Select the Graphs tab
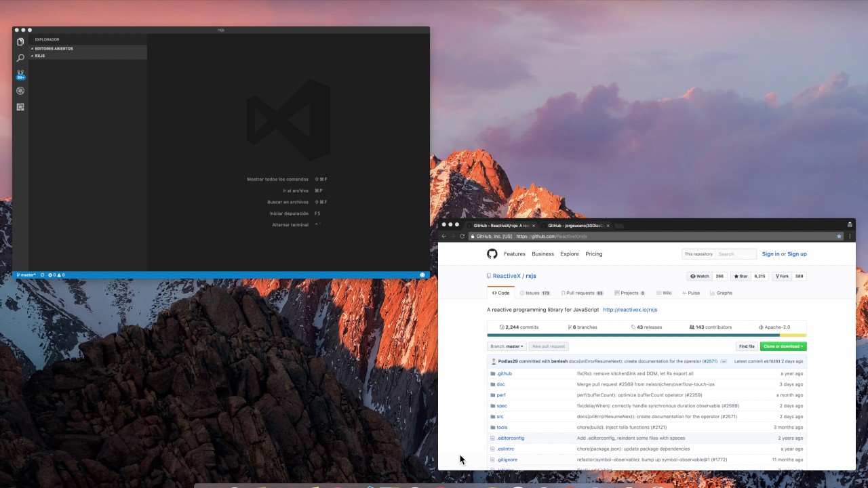This screenshot has height=488, width=868. [x=721, y=293]
